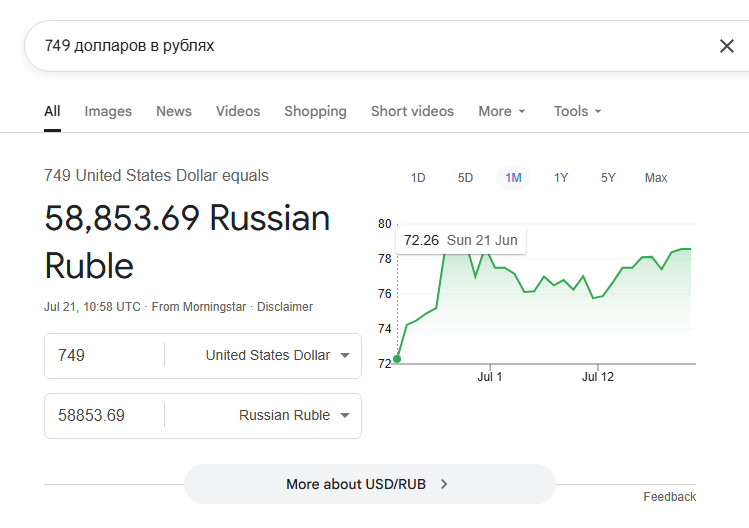Open Russian Ruble currency dropdown

294,415
